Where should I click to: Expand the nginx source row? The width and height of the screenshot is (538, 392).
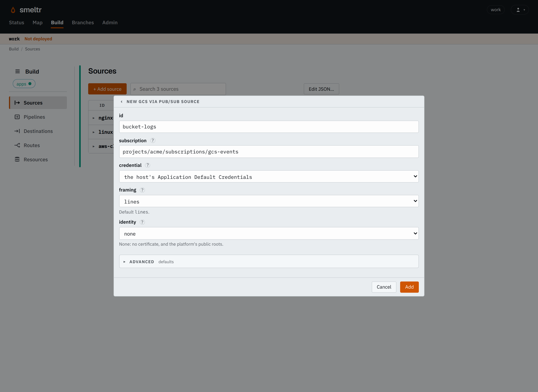(x=94, y=118)
